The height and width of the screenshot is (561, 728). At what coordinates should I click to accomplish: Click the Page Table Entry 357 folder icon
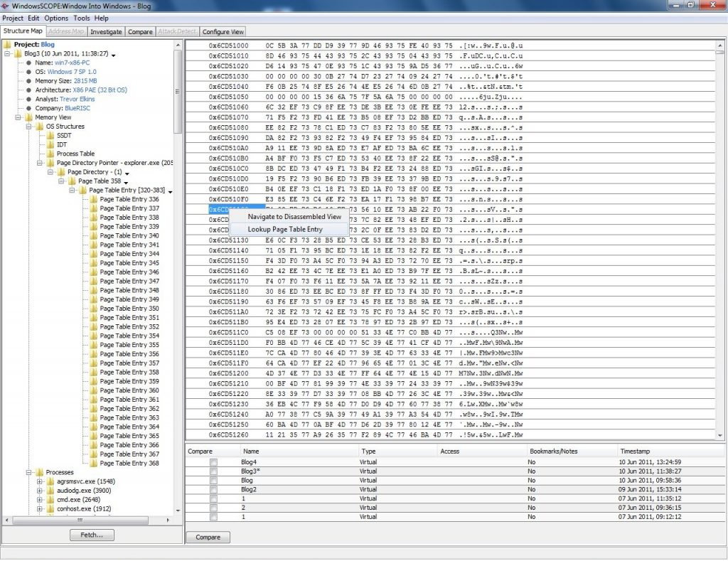tap(93, 363)
